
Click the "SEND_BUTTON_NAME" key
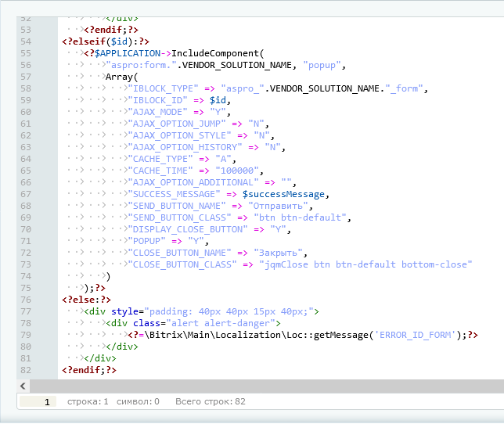coord(177,206)
